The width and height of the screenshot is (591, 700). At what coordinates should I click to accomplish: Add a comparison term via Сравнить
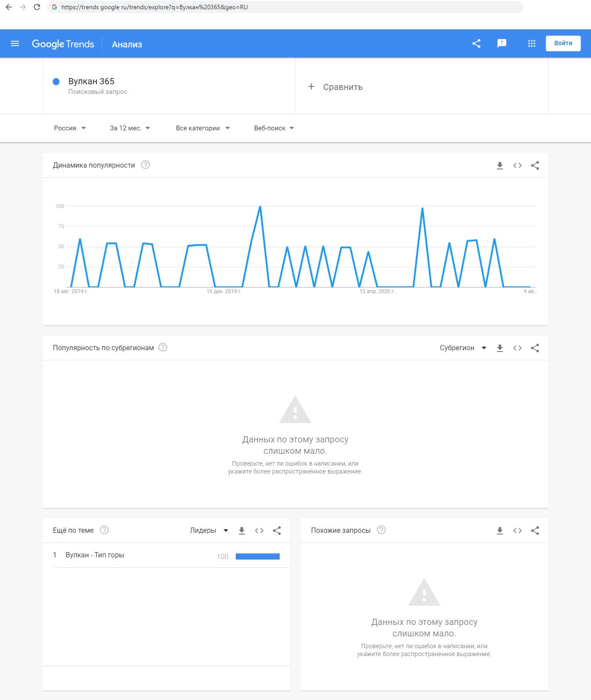coord(336,87)
